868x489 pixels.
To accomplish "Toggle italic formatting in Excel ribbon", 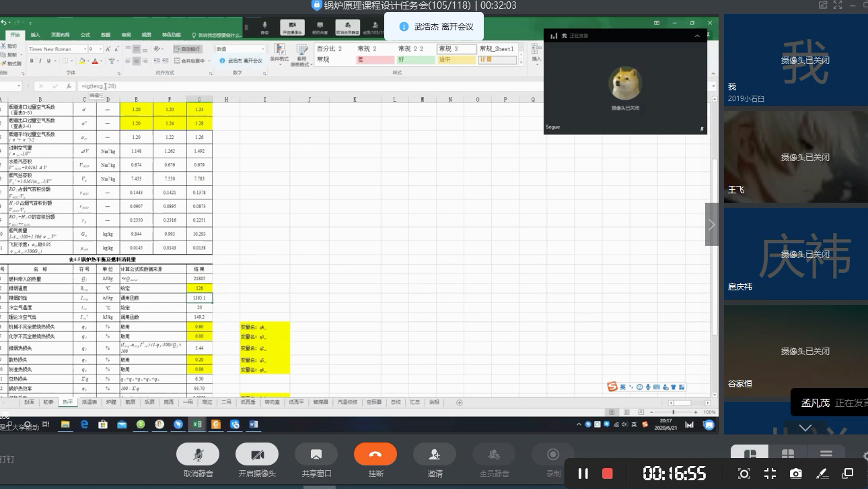I will coord(40,61).
